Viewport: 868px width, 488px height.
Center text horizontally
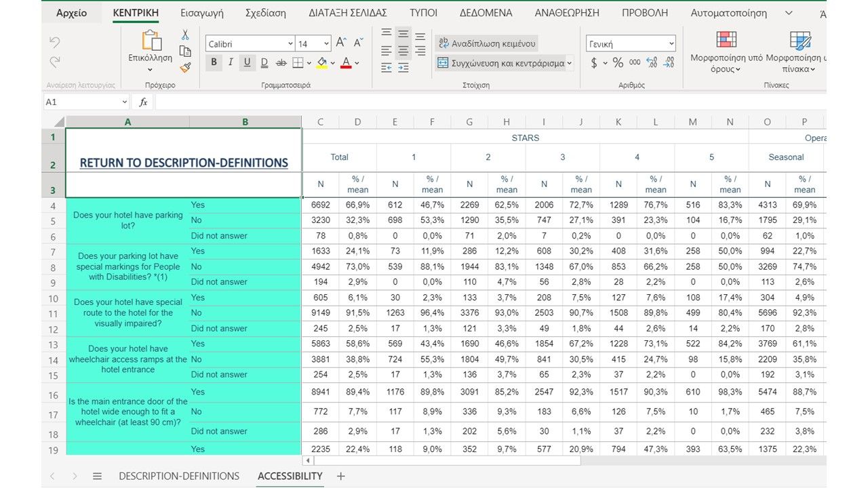403,51
